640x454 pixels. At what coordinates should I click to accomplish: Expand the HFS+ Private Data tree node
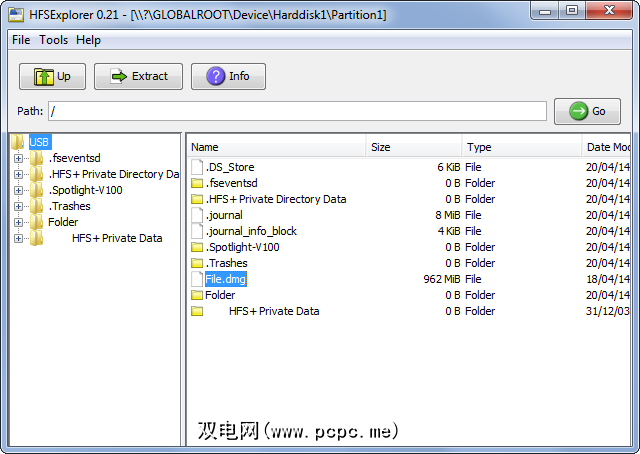tap(18, 238)
